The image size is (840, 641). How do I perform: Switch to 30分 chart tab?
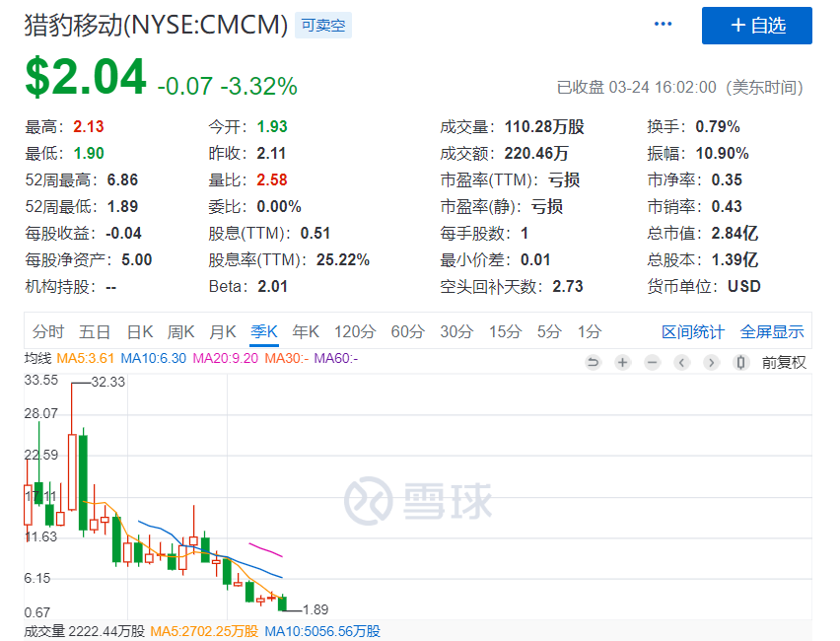coord(456,331)
